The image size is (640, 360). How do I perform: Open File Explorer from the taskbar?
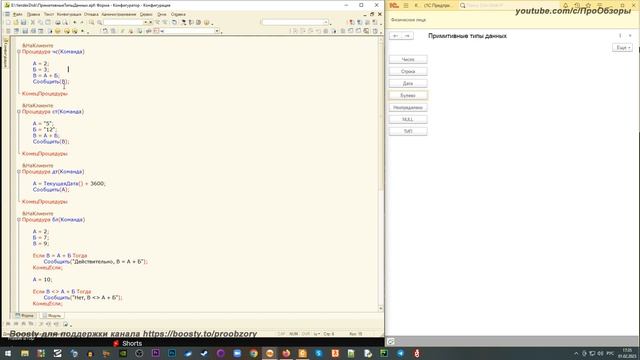25,353
